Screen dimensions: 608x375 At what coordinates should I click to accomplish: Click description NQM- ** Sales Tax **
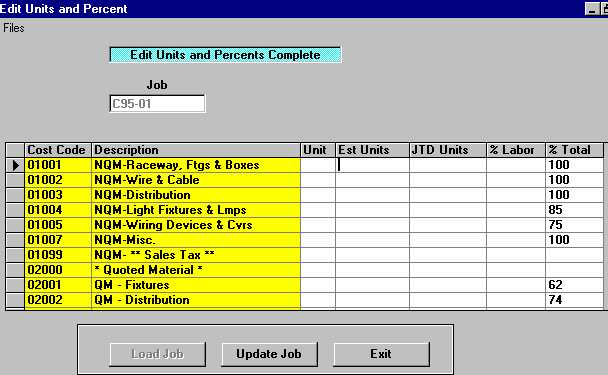[x=196, y=255]
